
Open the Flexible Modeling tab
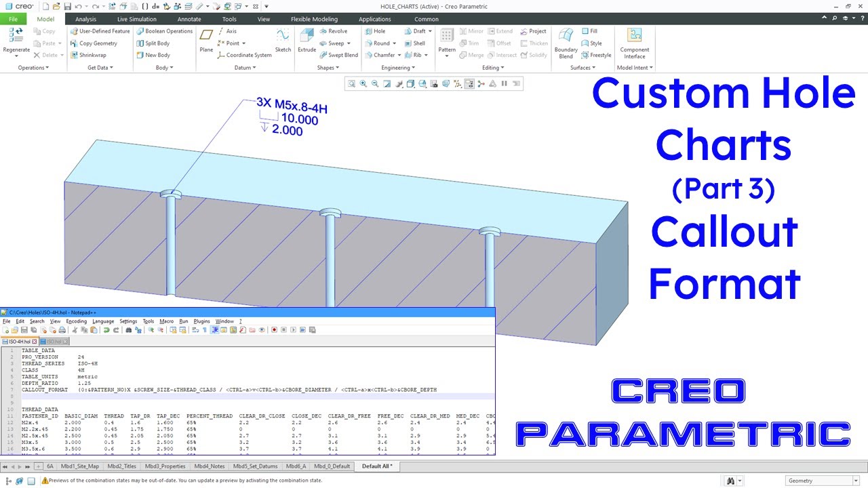(314, 19)
